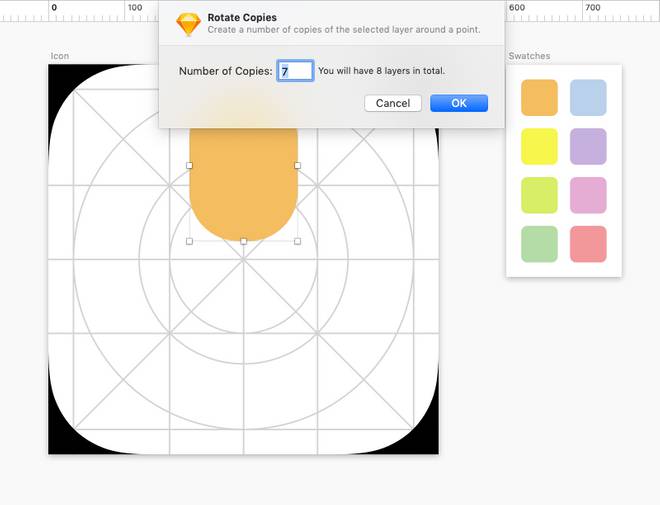This screenshot has height=505, width=660.
Task: Choose the lime green swatch
Action: tap(539, 195)
